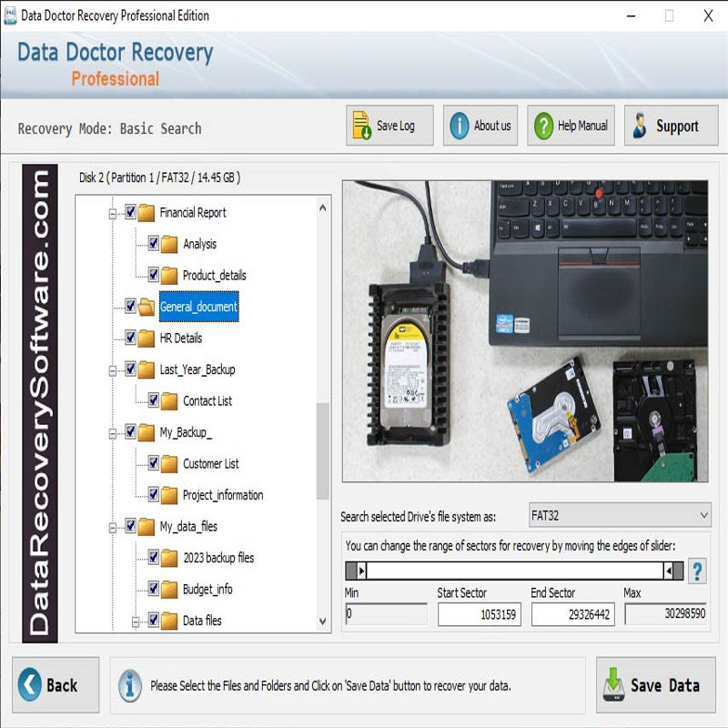Click the Start Sector input field
Viewport: 728px width, 728px height.
click(x=480, y=614)
